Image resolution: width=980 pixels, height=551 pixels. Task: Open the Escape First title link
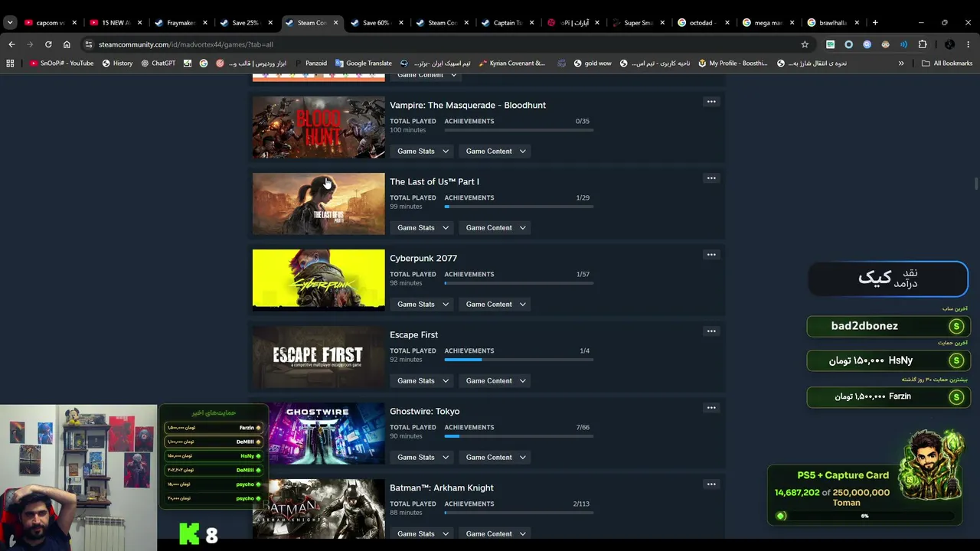(x=413, y=335)
